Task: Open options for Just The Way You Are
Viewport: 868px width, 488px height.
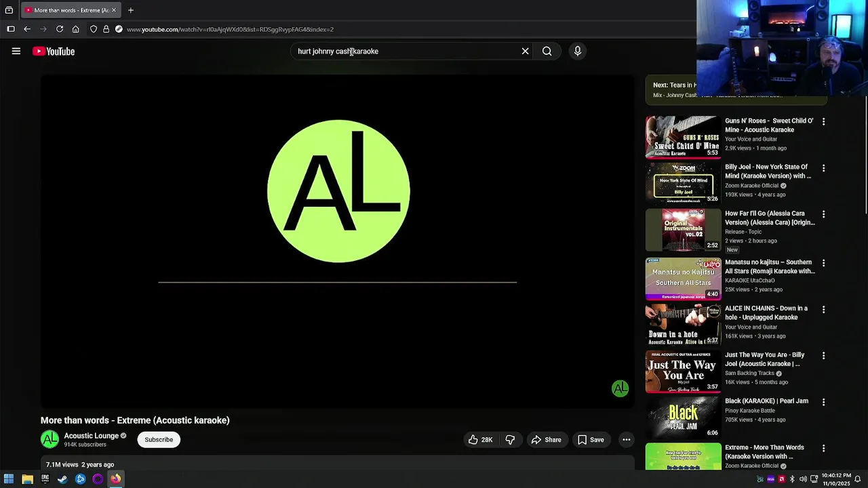Action: pyautogui.click(x=823, y=356)
